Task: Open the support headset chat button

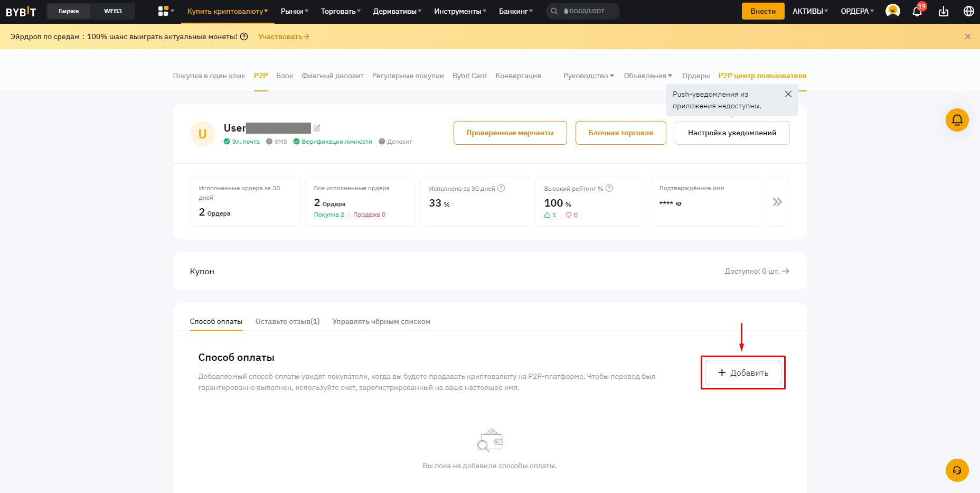Action: click(x=957, y=470)
